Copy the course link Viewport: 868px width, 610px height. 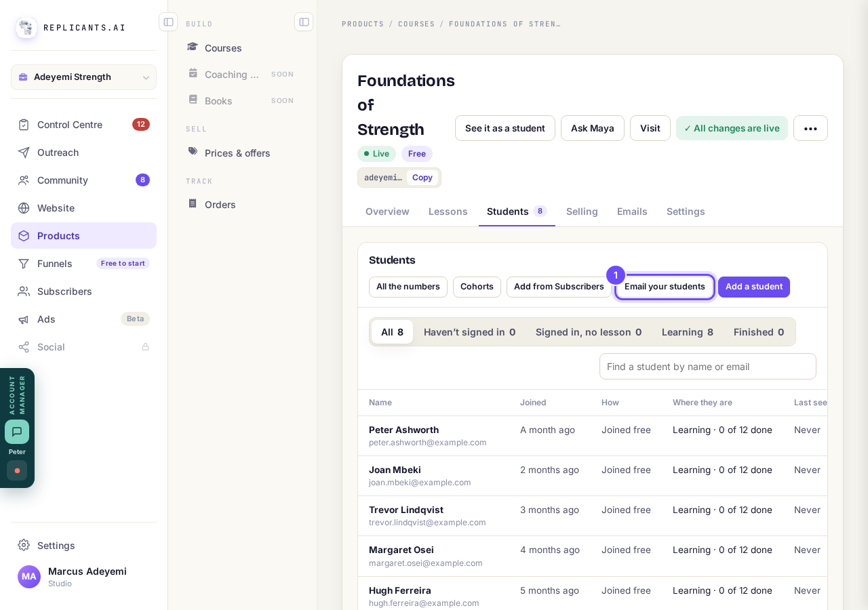(422, 178)
